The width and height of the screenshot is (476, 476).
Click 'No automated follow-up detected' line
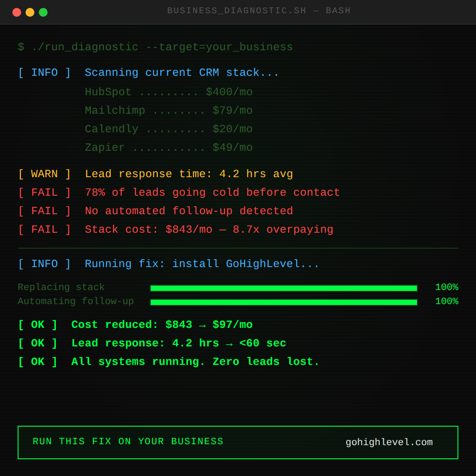156,211
